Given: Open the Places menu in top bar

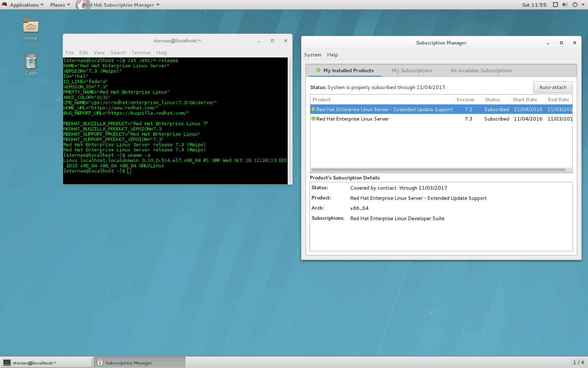Looking at the screenshot, I should pyautogui.click(x=60, y=5).
